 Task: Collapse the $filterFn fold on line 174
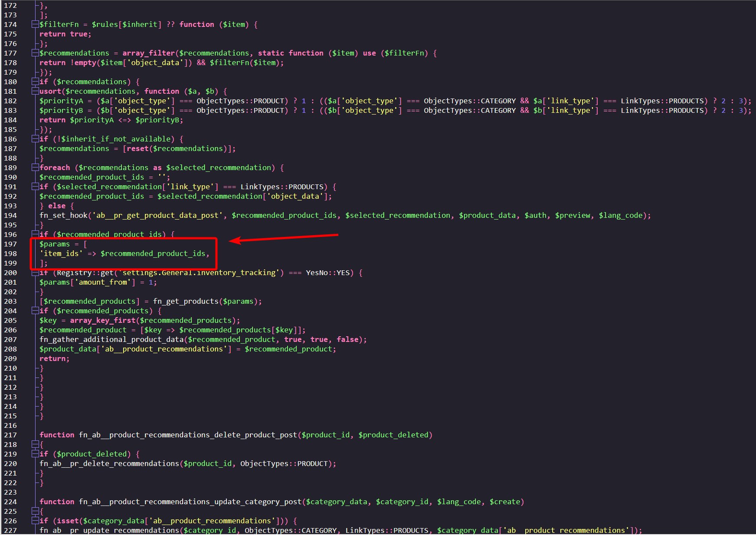click(35, 25)
